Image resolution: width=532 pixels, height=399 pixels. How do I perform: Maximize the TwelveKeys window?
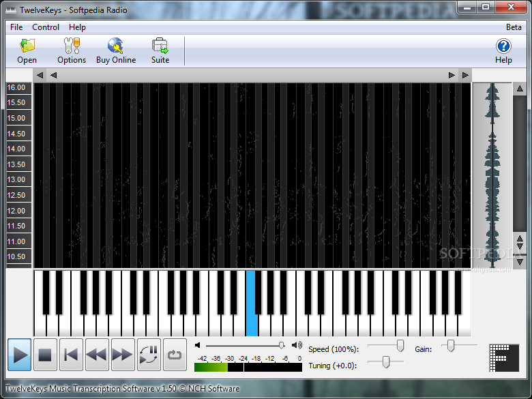point(486,7)
